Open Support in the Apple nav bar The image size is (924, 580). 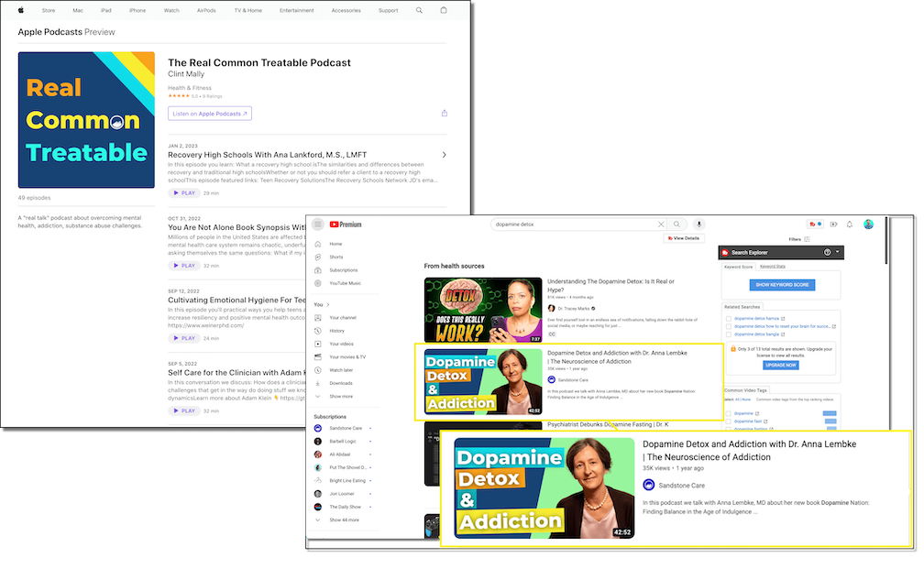389,11
